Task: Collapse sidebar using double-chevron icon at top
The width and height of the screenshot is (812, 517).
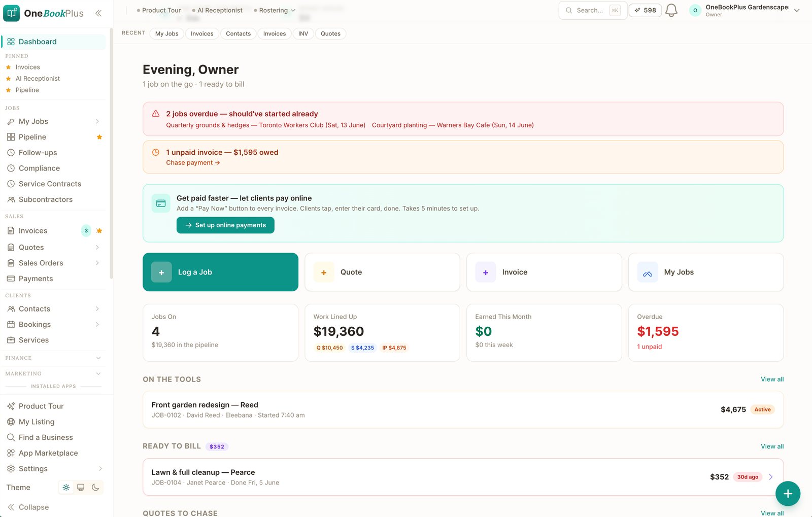Action: [x=98, y=13]
